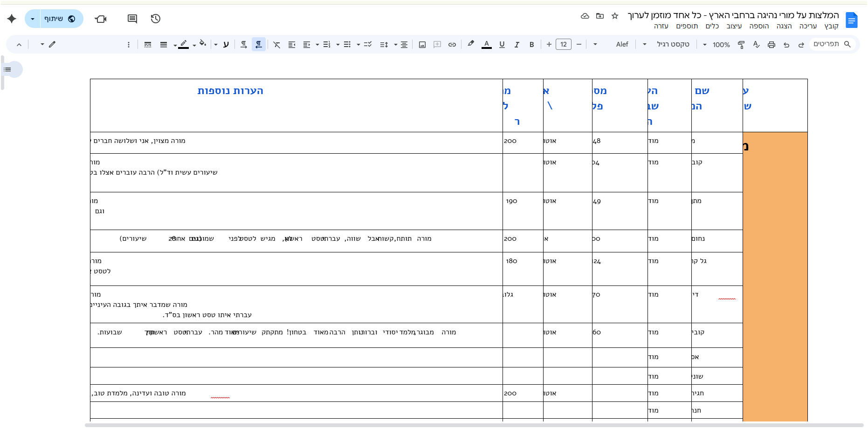Open the version history clock icon
This screenshot has width=868, height=428.
click(x=156, y=19)
